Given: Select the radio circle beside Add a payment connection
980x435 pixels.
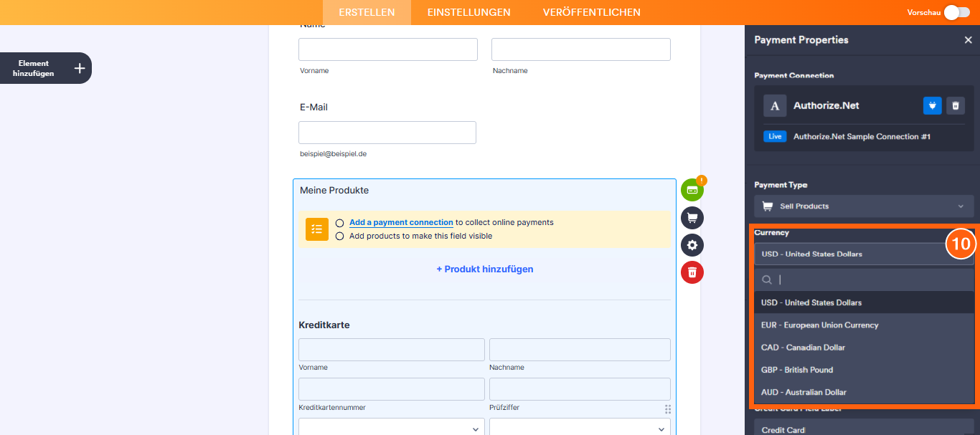Looking at the screenshot, I should 339,223.
